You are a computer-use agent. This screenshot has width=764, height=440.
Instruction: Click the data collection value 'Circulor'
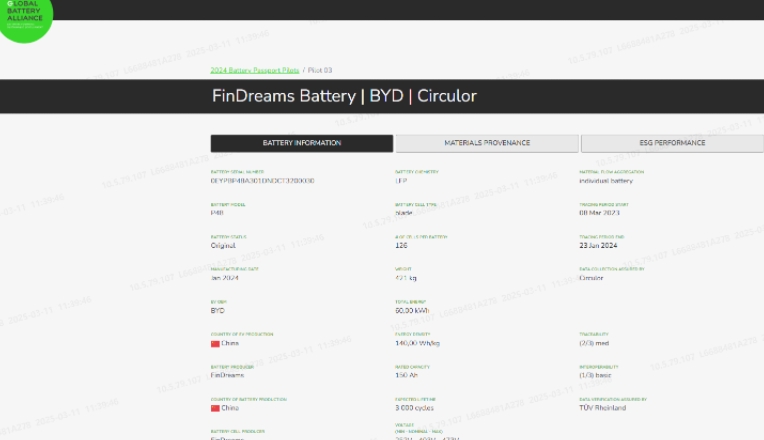[591, 278]
